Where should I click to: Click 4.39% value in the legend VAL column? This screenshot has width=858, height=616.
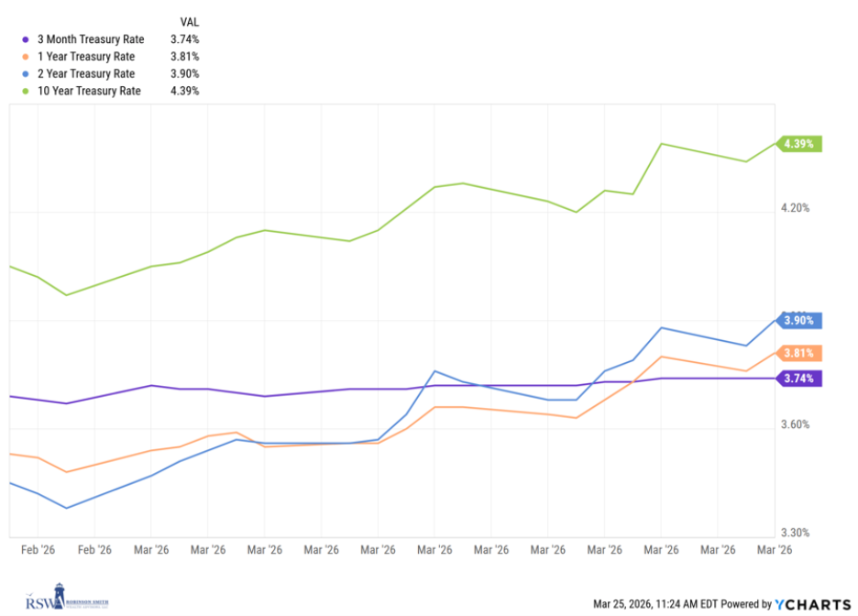point(185,92)
